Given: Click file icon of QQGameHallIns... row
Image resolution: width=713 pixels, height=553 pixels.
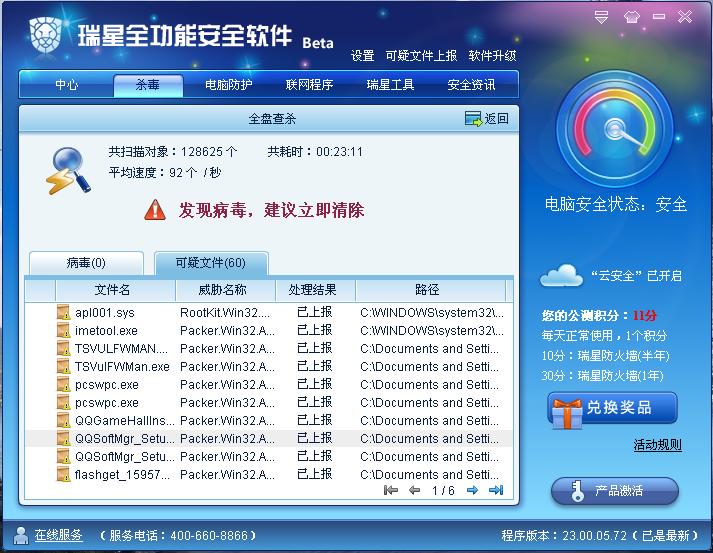Looking at the screenshot, I should pyautogui.click(x=63, y=420).
